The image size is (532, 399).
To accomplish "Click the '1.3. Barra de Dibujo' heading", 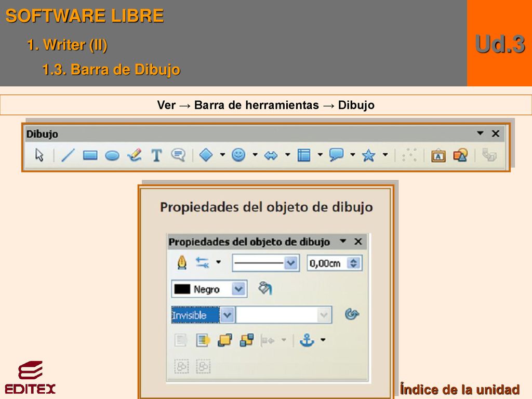I will coord(111,69).
